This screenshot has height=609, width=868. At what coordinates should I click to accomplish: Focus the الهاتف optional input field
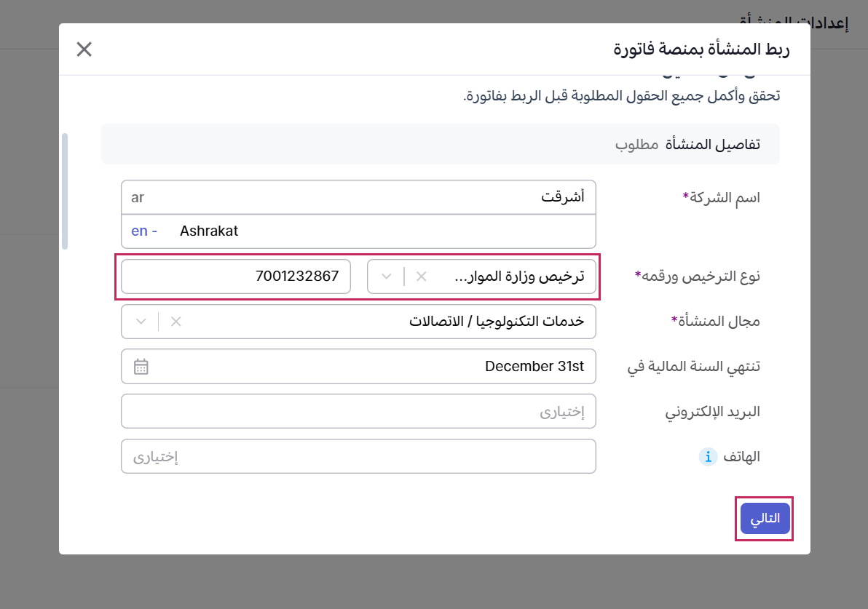358,457
